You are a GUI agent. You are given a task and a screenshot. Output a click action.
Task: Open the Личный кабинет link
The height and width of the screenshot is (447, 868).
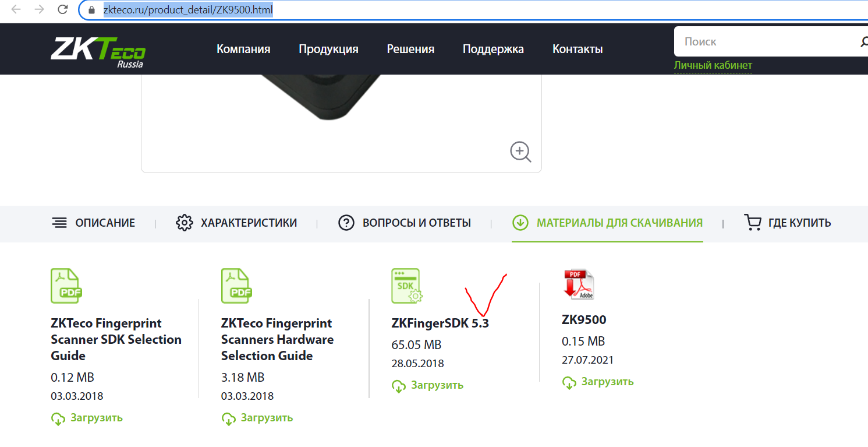tap(713, 65)
